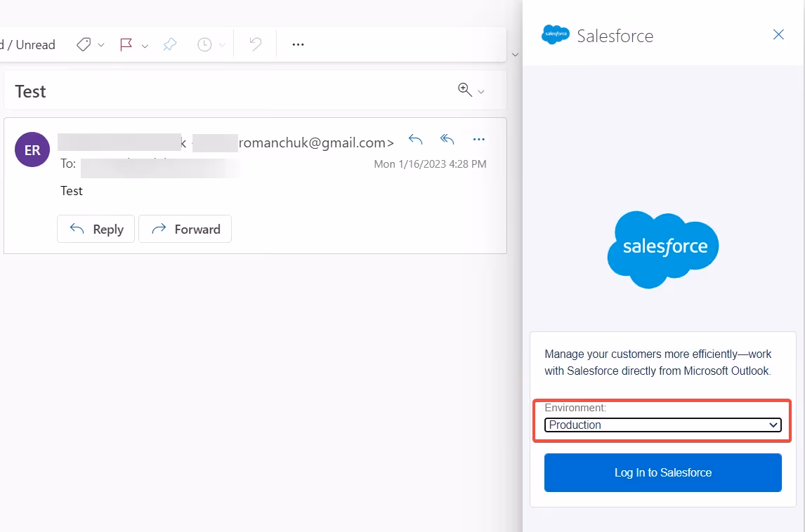Expand the chevron next to the flag icon

point(144,44)
